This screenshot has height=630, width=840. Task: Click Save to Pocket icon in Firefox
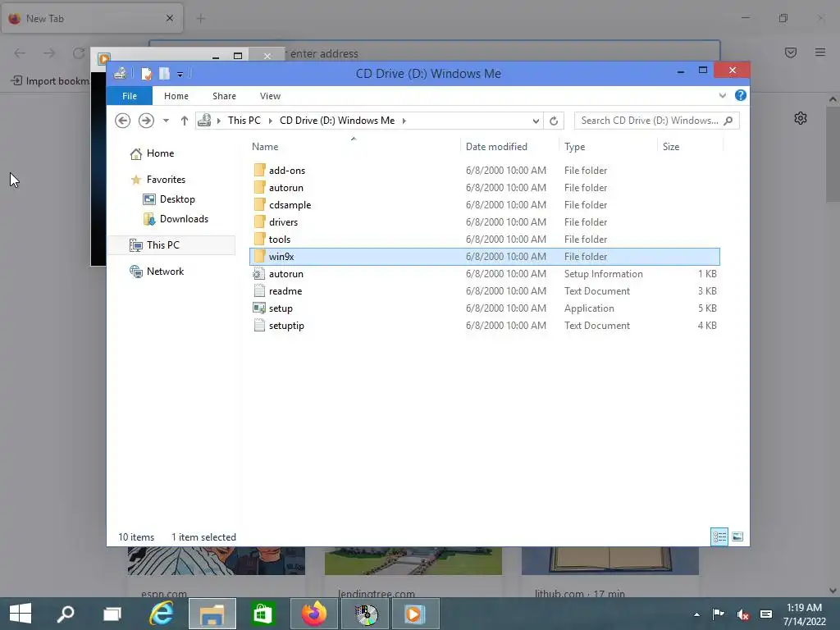[x=790, y=52]
